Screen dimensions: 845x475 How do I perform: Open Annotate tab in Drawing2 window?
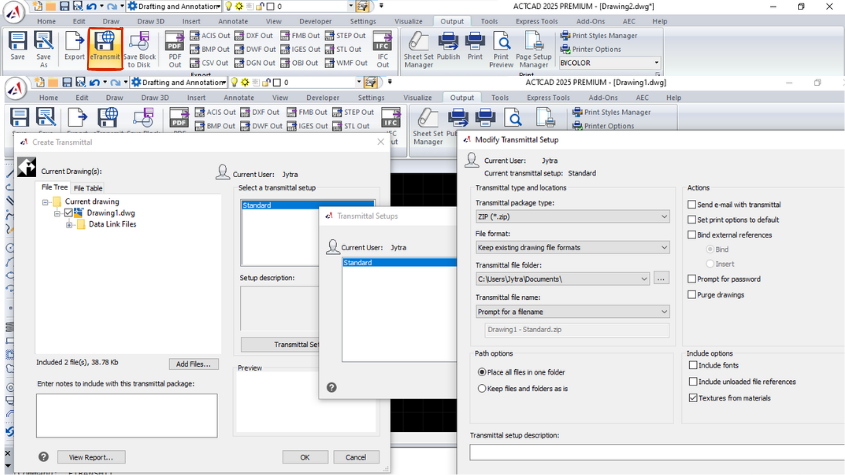(x=233, y=22)
